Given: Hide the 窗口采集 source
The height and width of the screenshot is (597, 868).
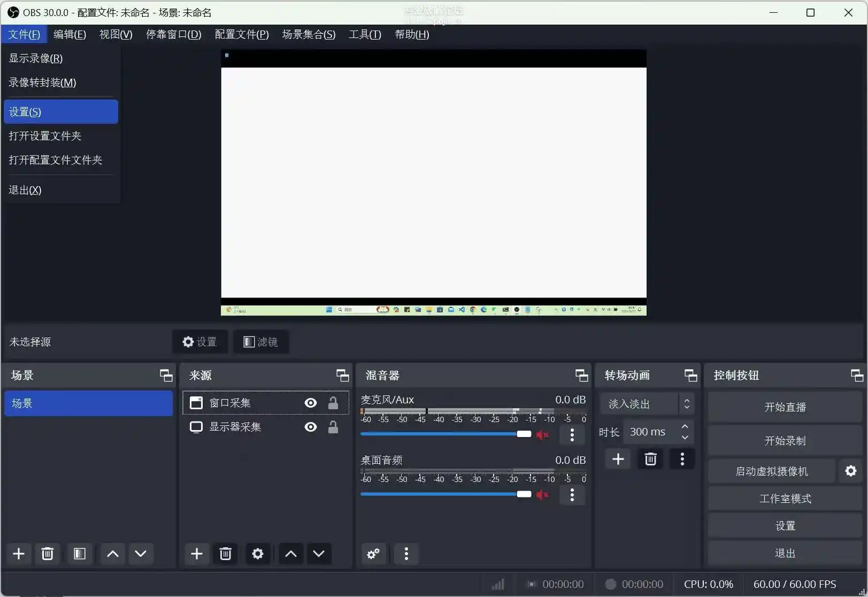Looking at the screenshot, I should pos(310,403).
